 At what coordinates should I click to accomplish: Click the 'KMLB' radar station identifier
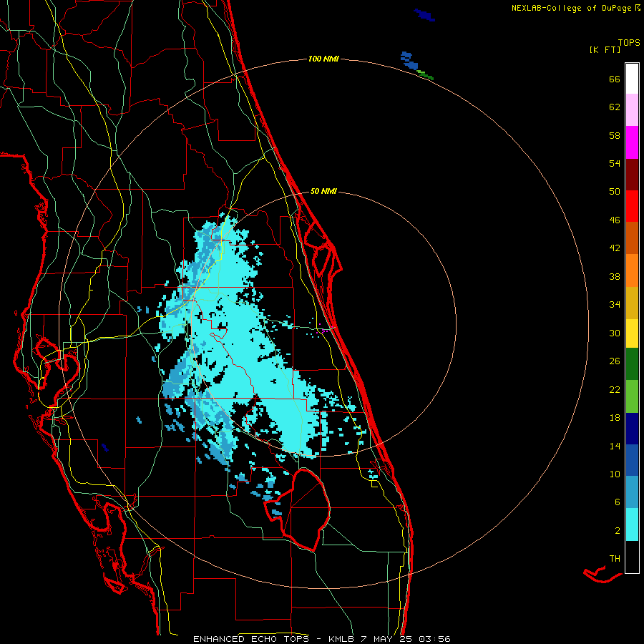coord(341,639)
